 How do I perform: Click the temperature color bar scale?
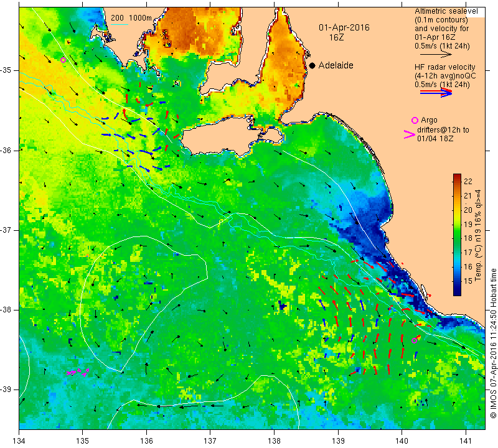click(x=457, y=235)
